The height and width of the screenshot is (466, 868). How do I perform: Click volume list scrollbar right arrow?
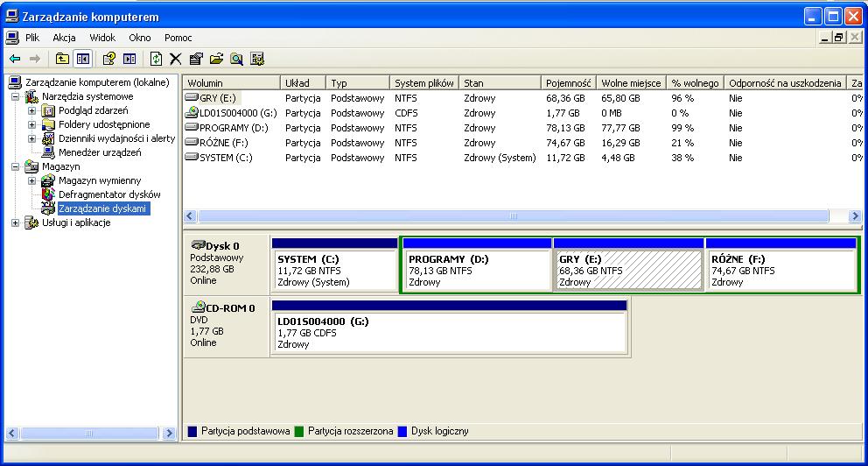[855, 216]
